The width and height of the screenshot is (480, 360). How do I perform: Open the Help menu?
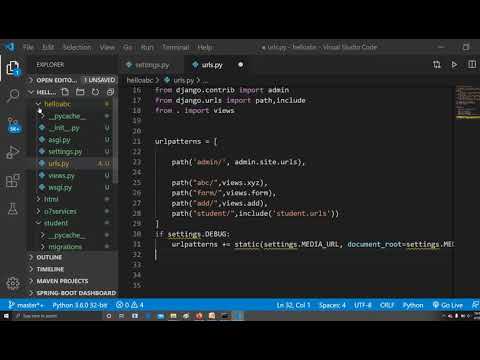pyautogui.click(x=205, y=47)
